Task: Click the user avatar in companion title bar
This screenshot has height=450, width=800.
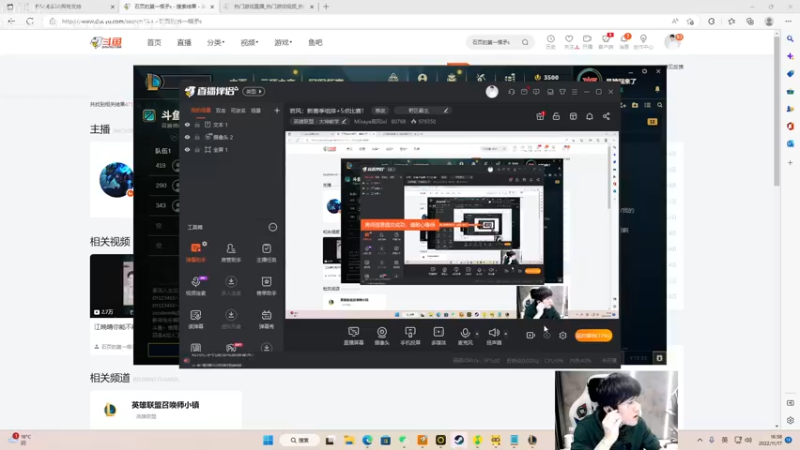Action: (492, 92)
